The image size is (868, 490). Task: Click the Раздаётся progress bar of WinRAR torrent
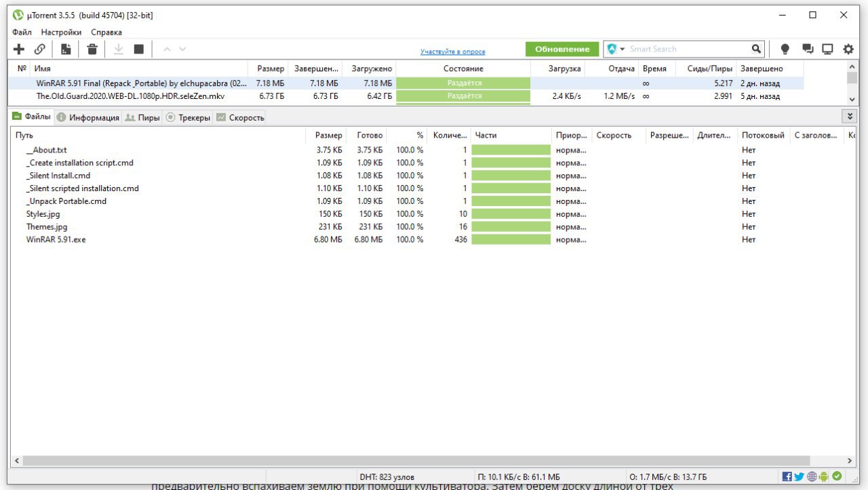(x=463, y=83)
